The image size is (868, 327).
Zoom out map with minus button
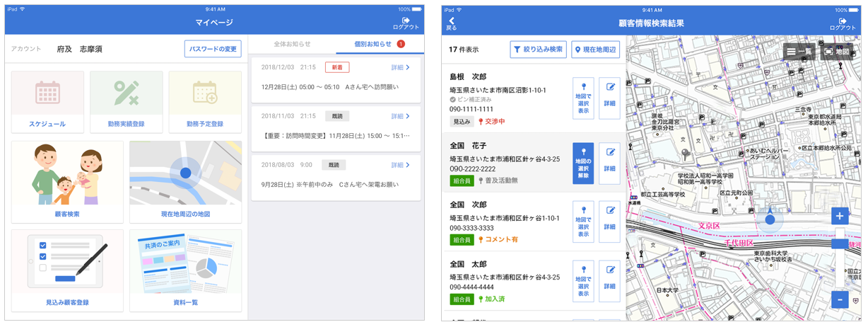tap(839, 299)
